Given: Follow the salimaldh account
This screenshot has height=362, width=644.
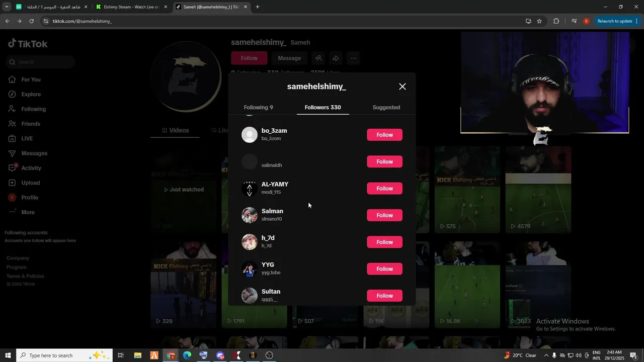Looking at the screenshot, I should point(384,161).
